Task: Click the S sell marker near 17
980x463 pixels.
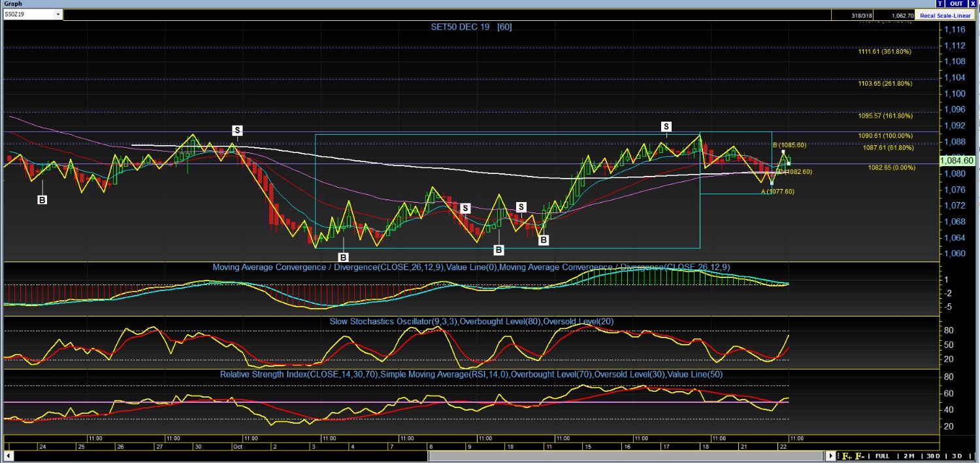Action: [x=666, y=126]
